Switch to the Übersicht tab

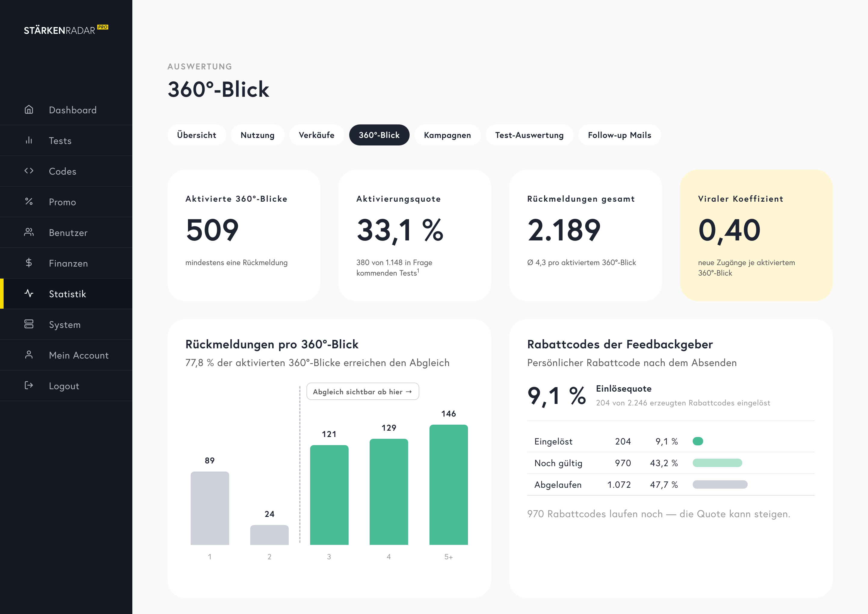pyautogui.click(x=196, y=135)
